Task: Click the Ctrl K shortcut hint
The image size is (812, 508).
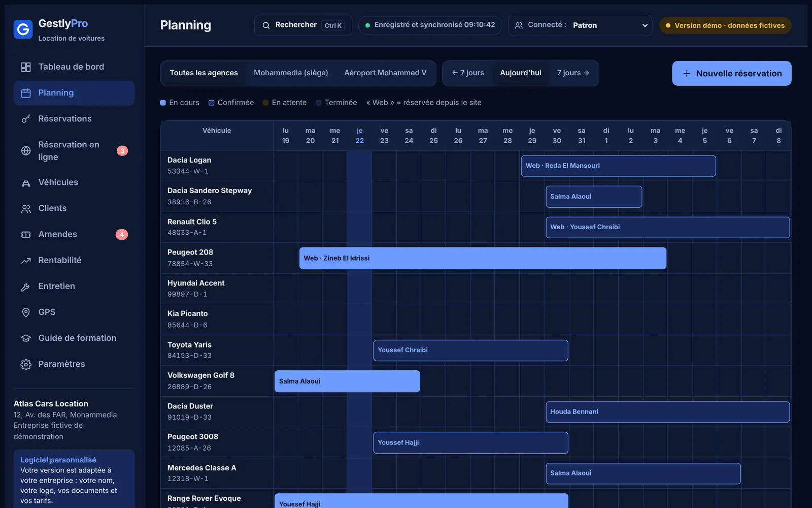Action: [x=333, y=25]
